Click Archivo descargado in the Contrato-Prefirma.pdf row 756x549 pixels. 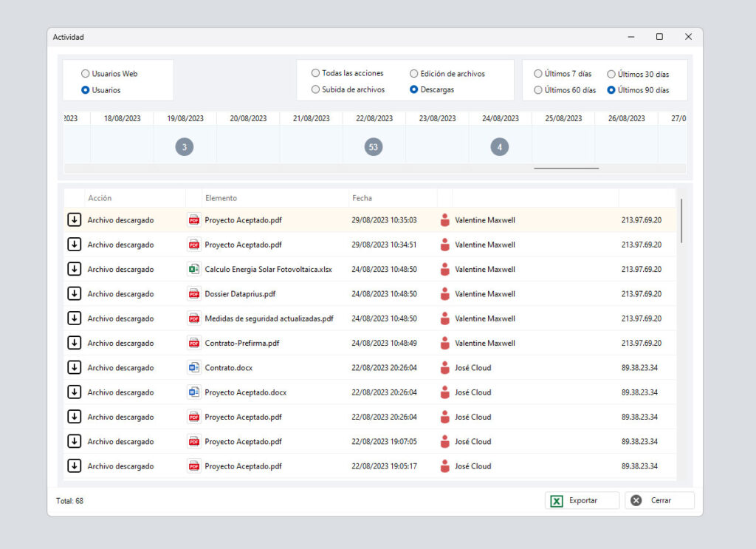[x=120, y=343]
